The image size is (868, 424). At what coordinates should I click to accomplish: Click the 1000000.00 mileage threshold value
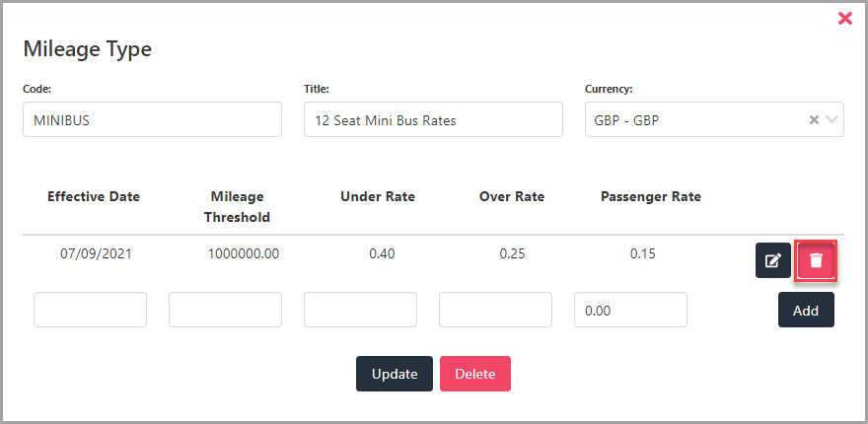click(x=244, y=254)
